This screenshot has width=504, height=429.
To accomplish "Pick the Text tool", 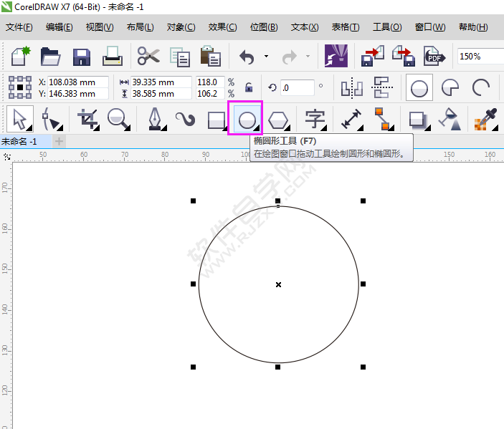I will point(315,119).
